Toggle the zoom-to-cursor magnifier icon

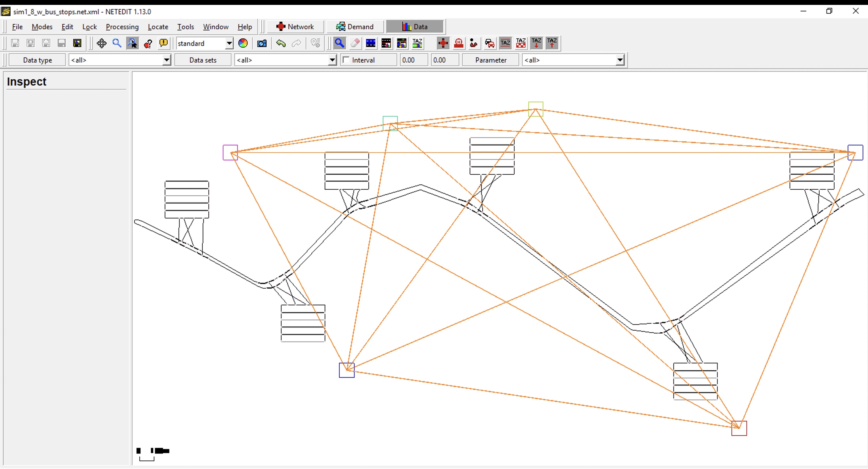click(132, 43)
